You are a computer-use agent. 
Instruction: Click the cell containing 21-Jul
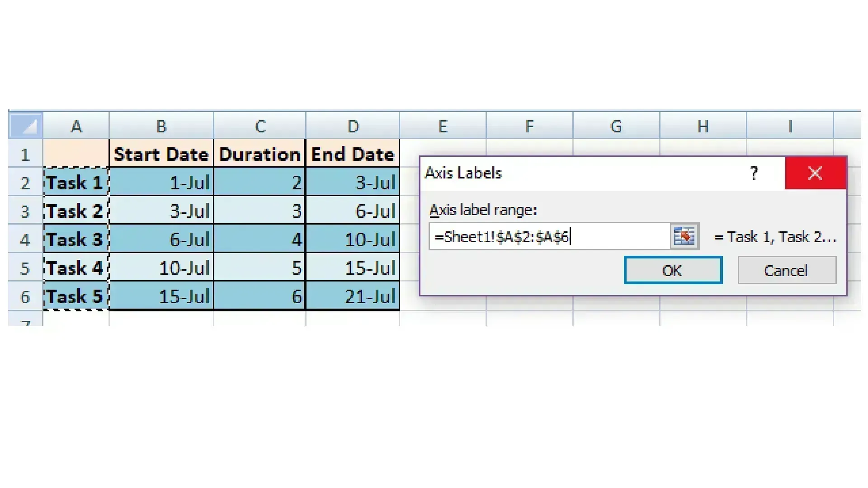[353, 296]
